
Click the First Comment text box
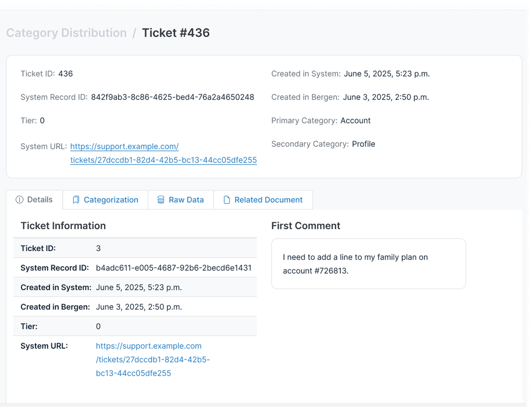pos(368,264)
